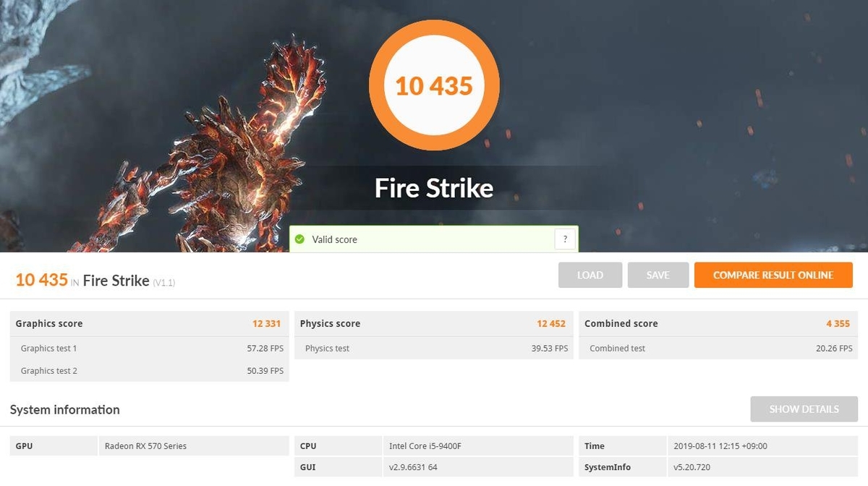This screenshot has height=486, width=868.
Task: Click the graphics score value 12 331
Action: tap(266, 323)
